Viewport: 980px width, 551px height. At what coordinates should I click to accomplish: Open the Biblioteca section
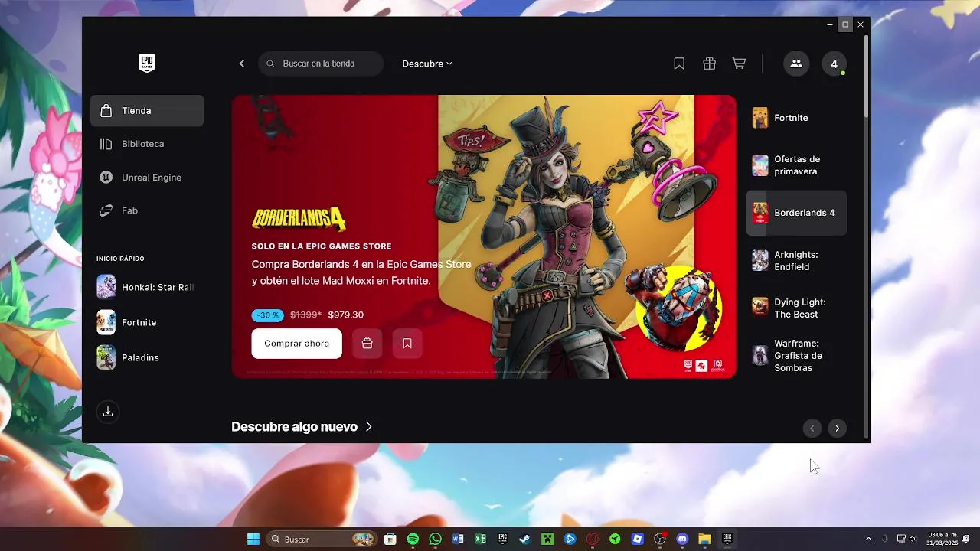(x=147, y=144)
